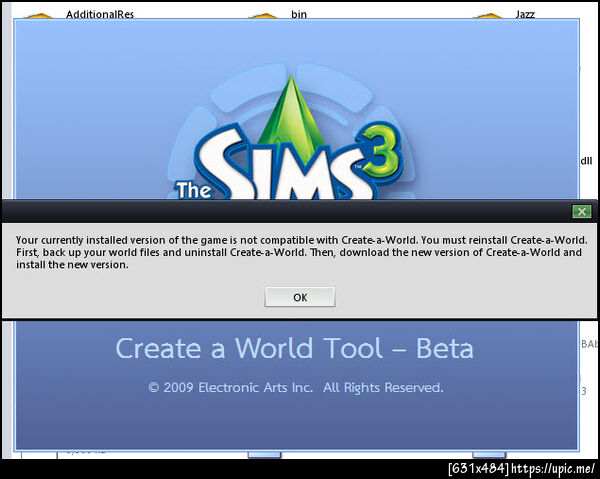Viewport: 600px width, 479px height.
Task: Select the bin folder in file explorer
Action: coord(299,15)
